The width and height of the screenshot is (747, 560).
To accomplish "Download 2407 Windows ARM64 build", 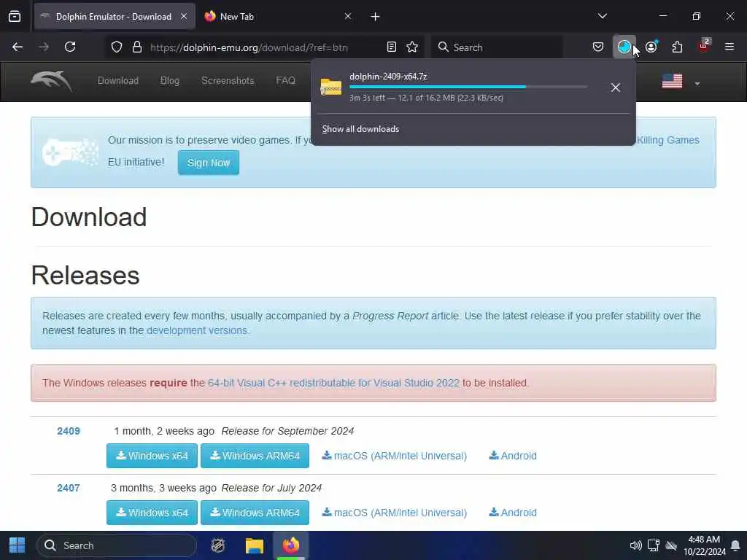I will [255, 513].
